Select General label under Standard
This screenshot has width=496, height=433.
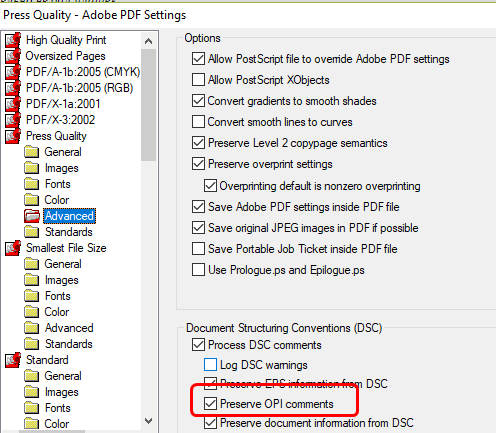pos(63,376)
